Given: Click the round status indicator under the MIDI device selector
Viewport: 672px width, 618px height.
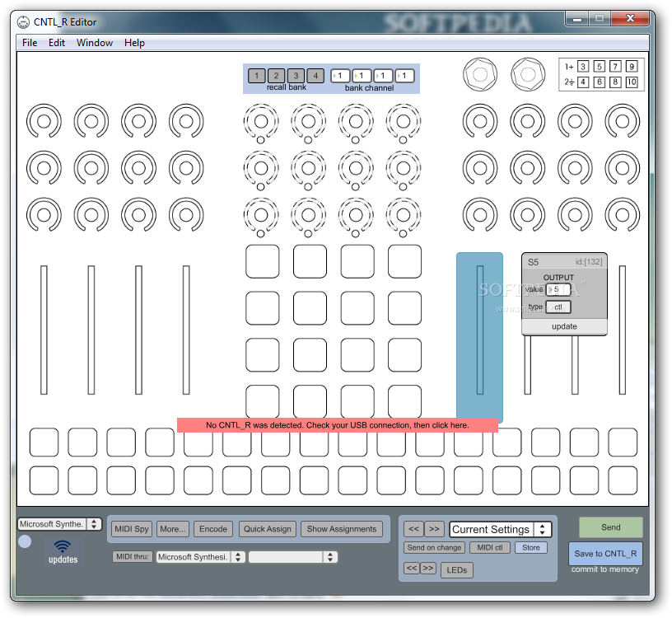Looking at the screenshot, I should click(25, 541).
